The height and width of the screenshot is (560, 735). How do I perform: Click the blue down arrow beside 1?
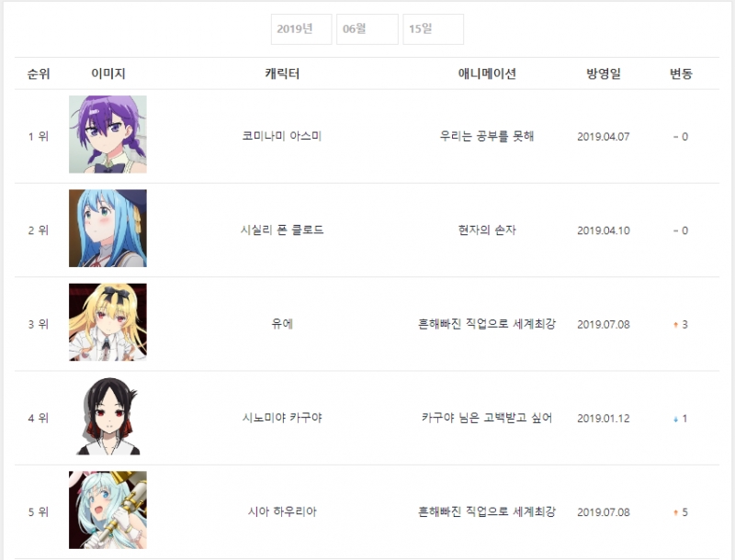(675, 419)
